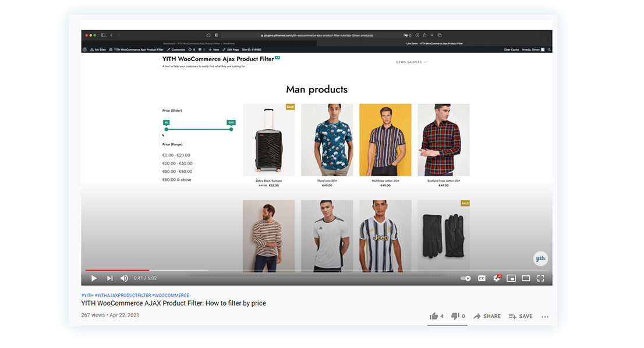The height and width of the screenshot is (348, 644).
Task: Turn on closed captions
Action: tap(482, 278)
